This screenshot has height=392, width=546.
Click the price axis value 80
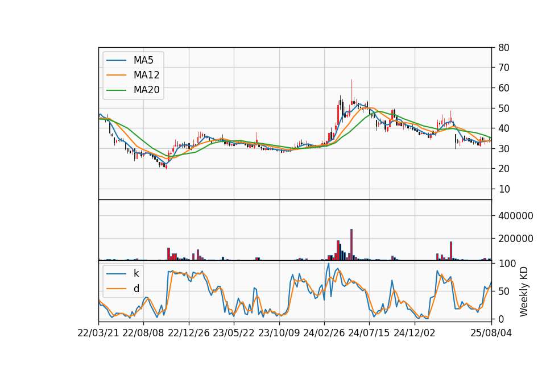point(503,48)
